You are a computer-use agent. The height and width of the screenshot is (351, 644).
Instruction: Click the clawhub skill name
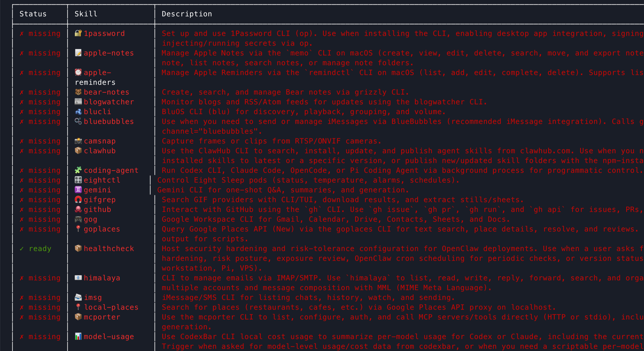point(100,151)
